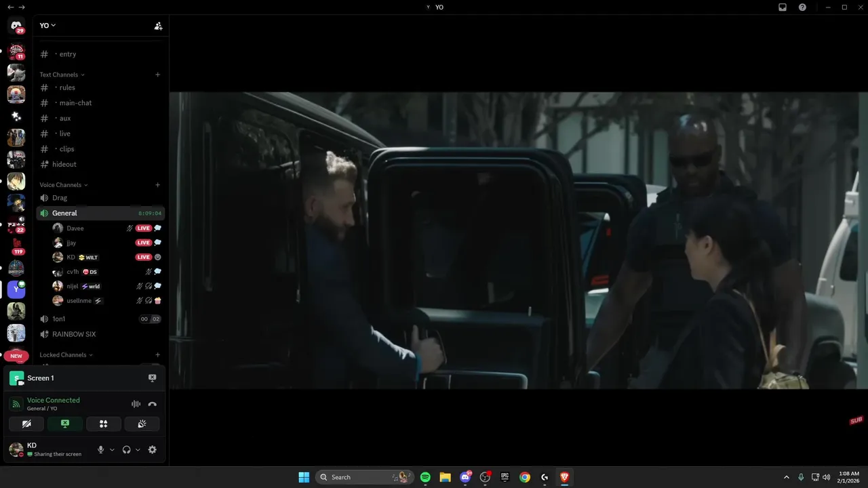Open server icon with 11 badge
This screenshot has width=868, height=488.
point(16,52)
